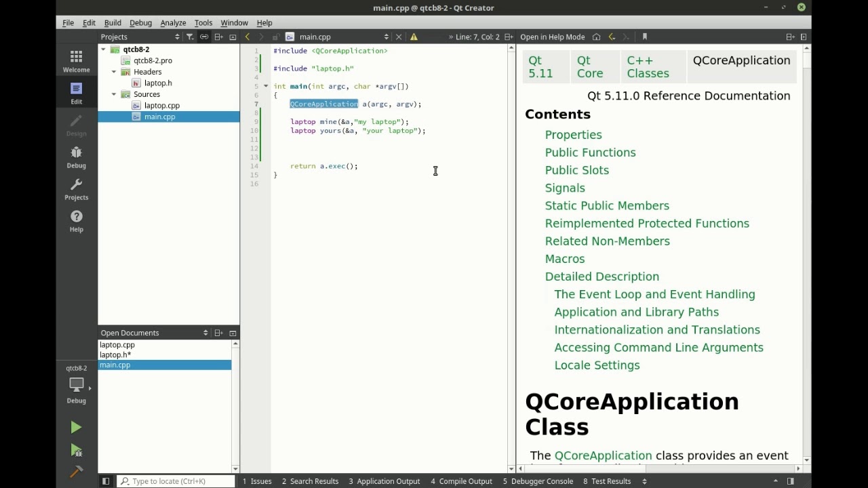The height and width of the screenshot is (488, 868).
Task: Select laptop.cpp in project tree
Action: pos(161,105)
